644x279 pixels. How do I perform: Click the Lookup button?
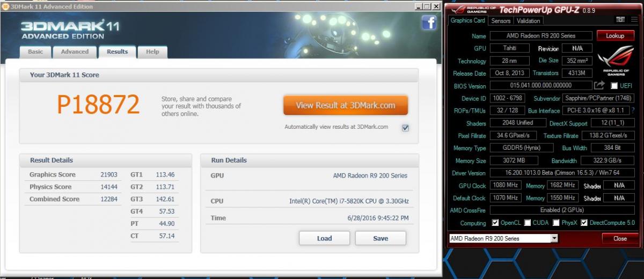615,36
